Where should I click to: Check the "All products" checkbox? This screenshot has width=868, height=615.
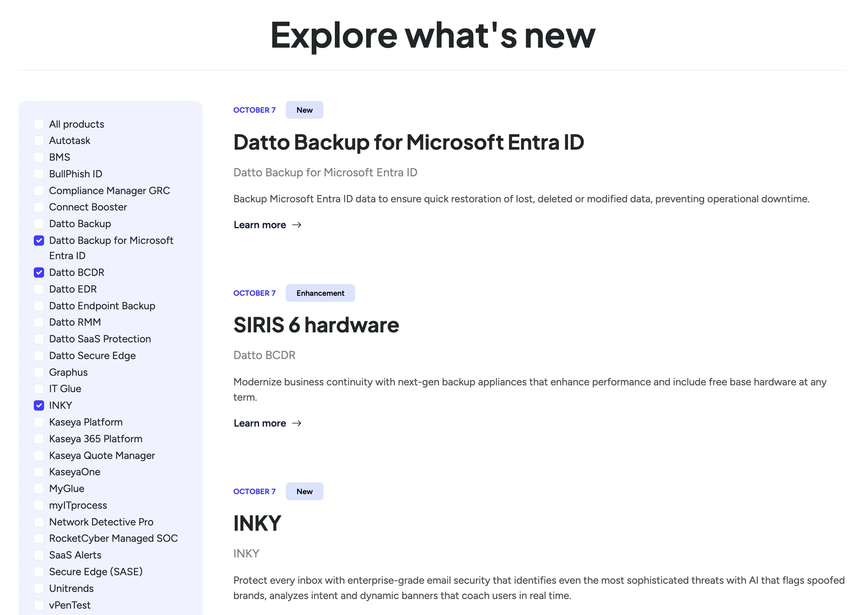pyautogui.click(x=39, y=124)
